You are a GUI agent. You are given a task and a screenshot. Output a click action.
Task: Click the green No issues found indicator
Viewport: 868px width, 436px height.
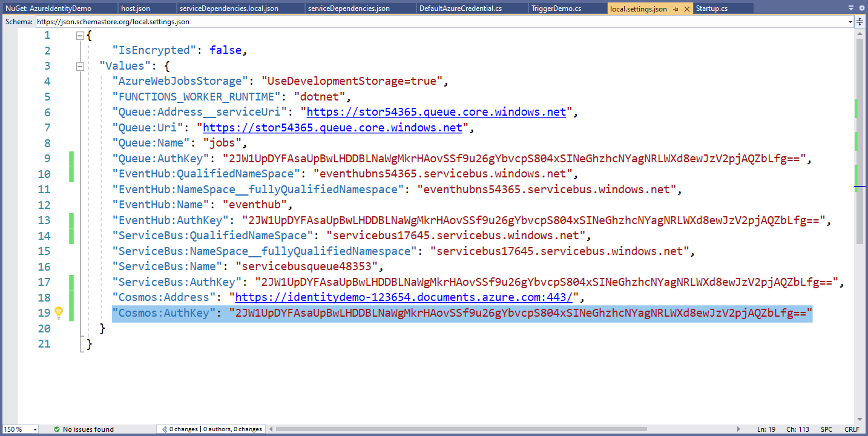tap(83, 429)
